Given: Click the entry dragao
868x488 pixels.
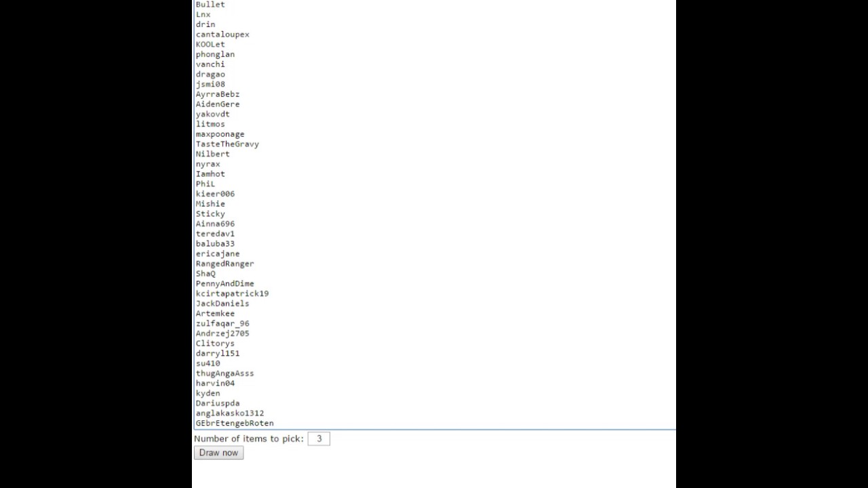Looking at the screenshot, I should (x=210, y=74).
